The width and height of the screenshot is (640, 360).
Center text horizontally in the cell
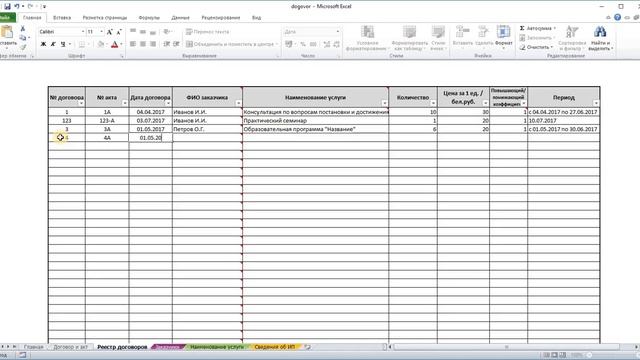coord(143,44)
